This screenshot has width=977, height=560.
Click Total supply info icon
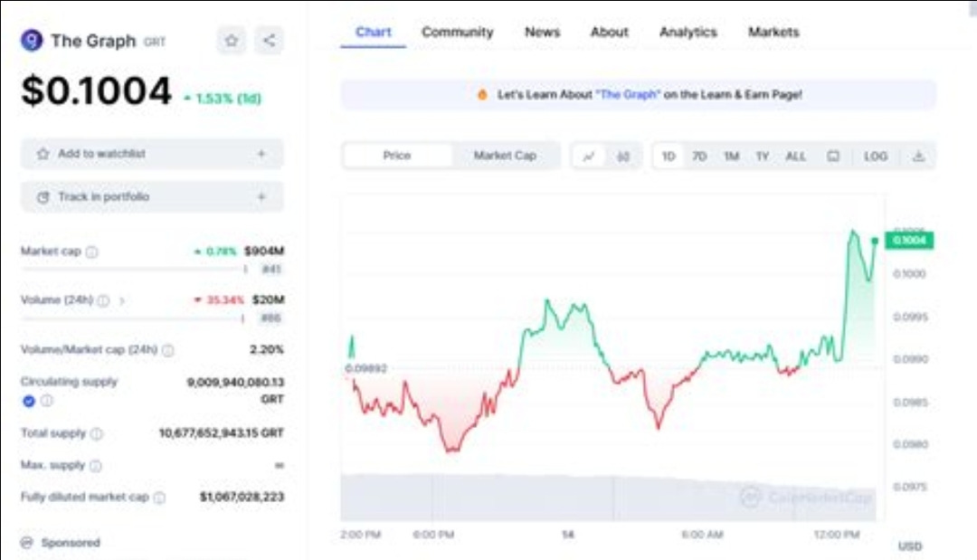(97, 433)
